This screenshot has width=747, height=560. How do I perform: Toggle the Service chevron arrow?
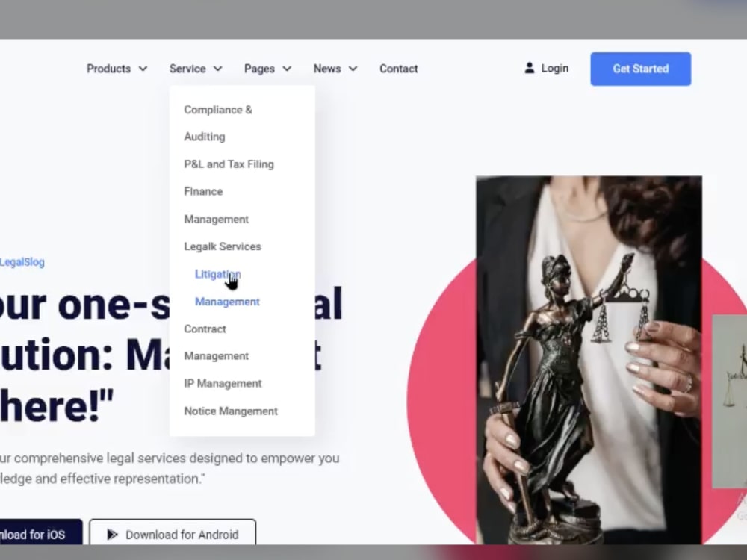(217, 69)
